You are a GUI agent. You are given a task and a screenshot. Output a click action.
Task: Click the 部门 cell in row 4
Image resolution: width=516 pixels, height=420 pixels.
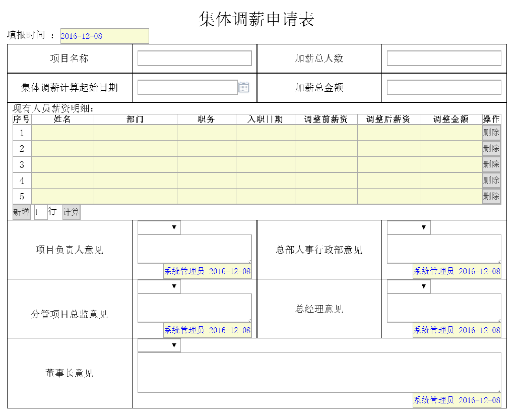click(x=136, y=181)
